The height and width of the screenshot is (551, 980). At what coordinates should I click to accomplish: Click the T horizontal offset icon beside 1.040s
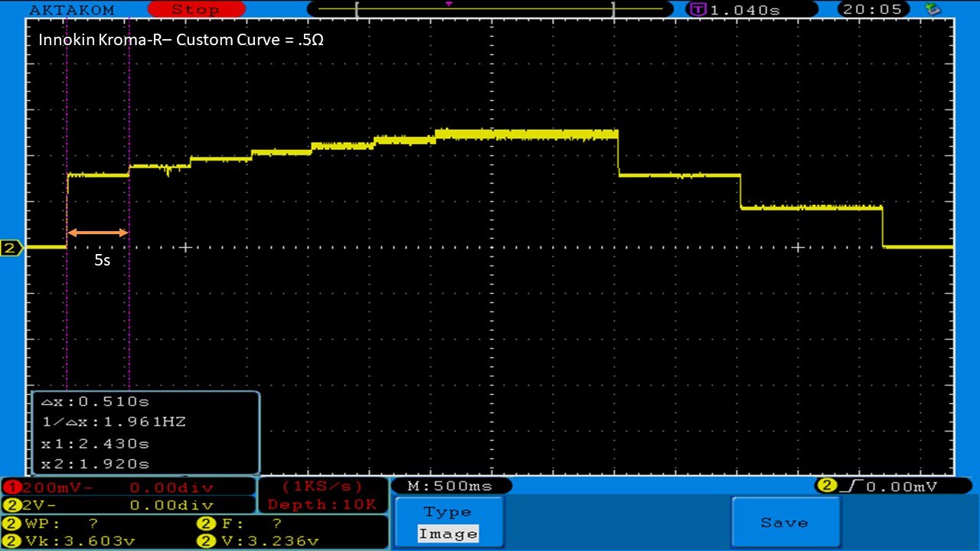(697, 10)
